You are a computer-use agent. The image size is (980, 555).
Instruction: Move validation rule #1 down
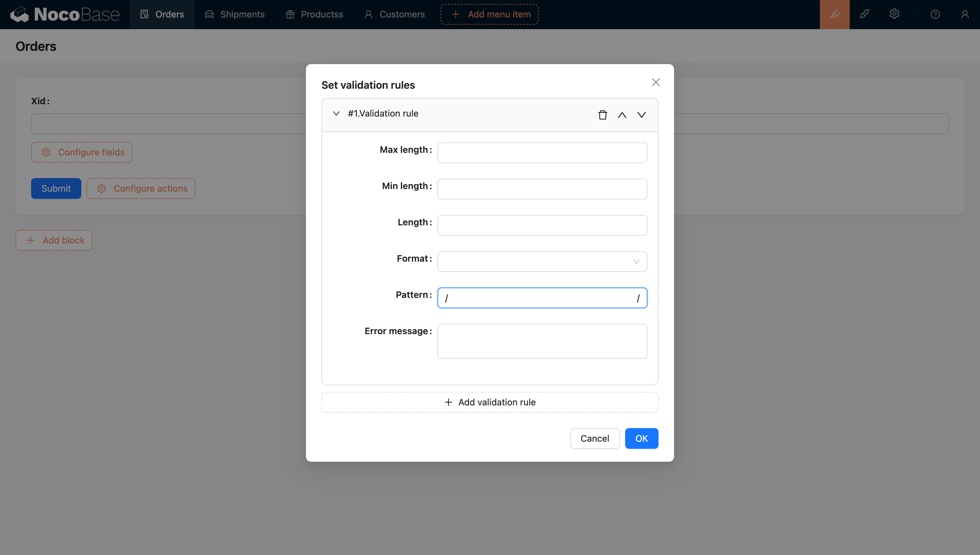pos(641,115)
